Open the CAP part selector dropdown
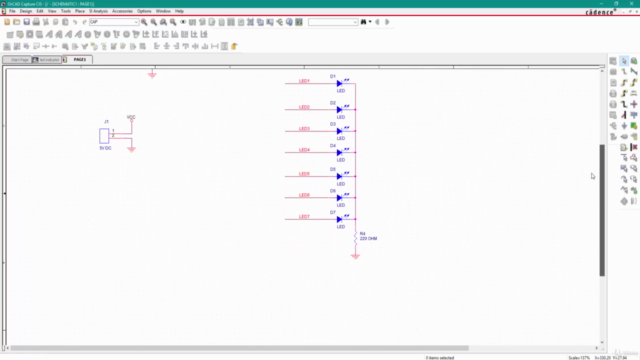Screen dimensions: 640x360 pyautogui.click(x=136, y=22)
